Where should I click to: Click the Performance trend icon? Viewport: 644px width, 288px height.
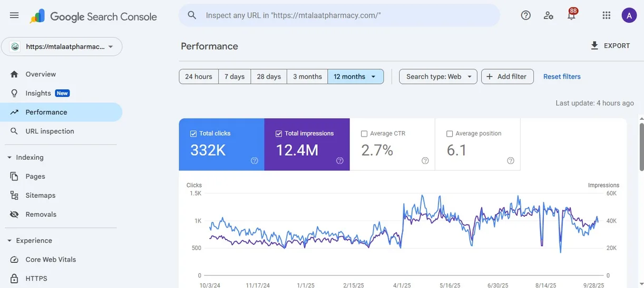[x=15, y=112]
